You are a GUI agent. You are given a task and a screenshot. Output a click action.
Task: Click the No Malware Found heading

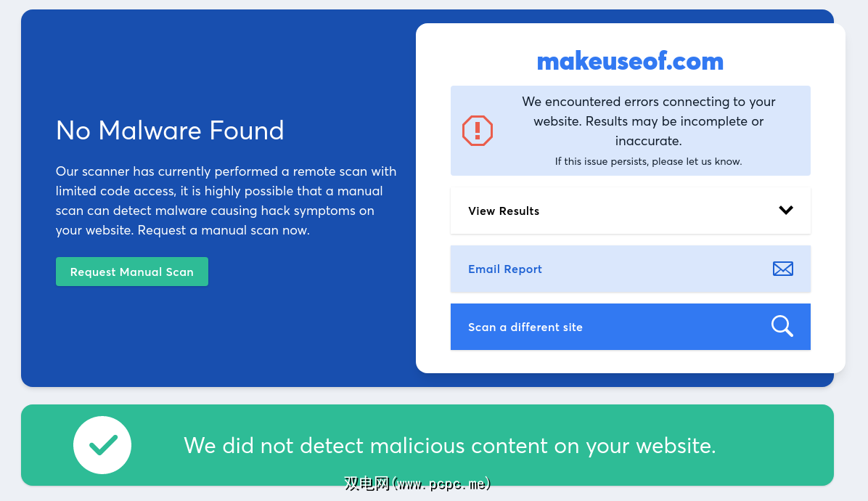pos(170,131)
